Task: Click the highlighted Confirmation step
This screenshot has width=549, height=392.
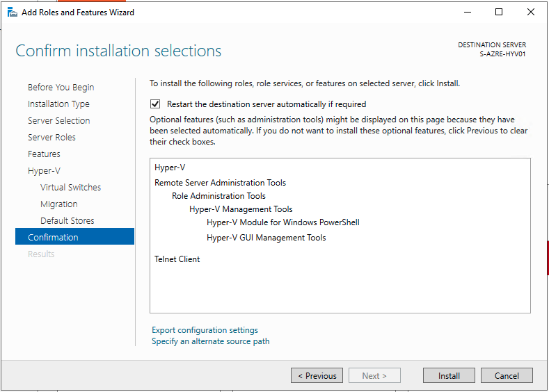Action: (53, 238)
